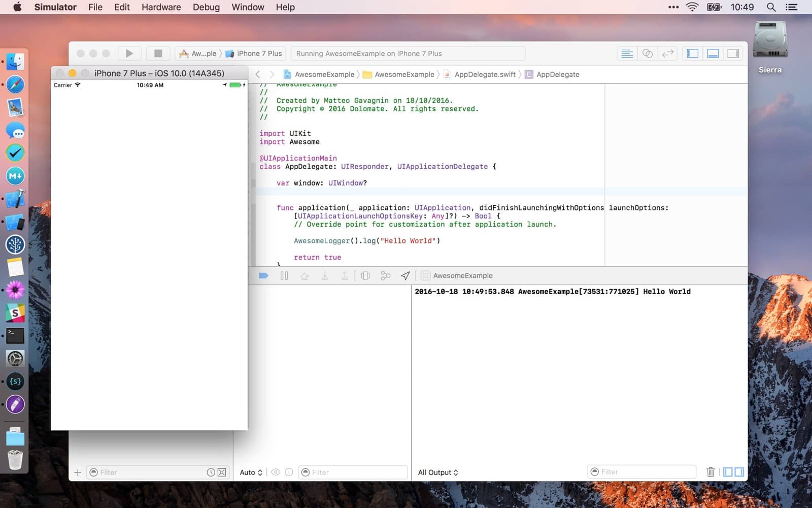Show the Standard editor icon
Image resolution: width=812 pixels, height=508 pixels.
627,53
